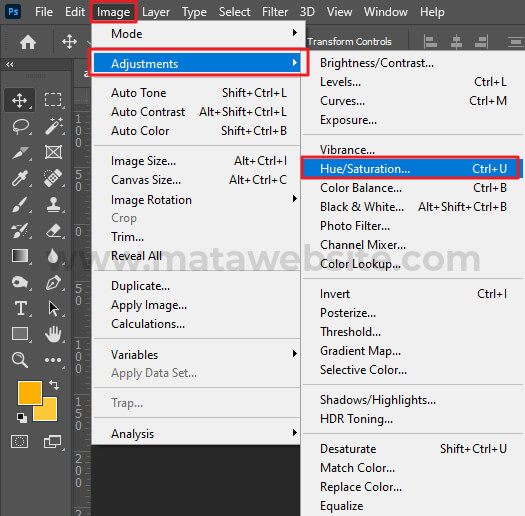The image size is (525, 516).
Task: Select the Frame tool
Action: coord(53,152)
